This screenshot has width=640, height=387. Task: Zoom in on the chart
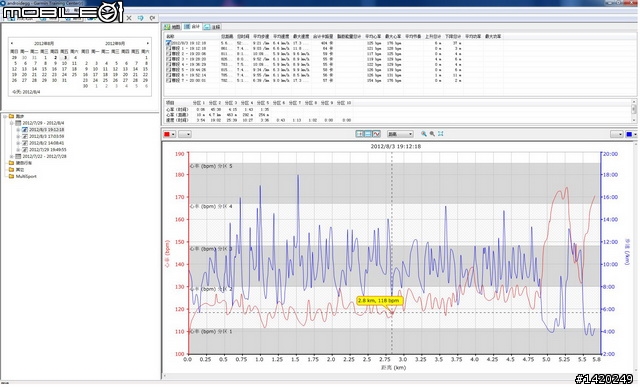click(x=424, y=133)
